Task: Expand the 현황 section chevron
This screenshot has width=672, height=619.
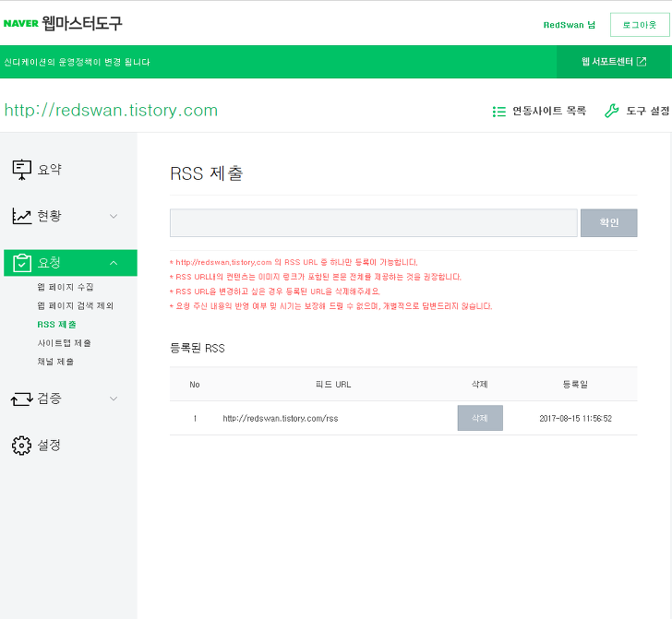Action: (x=114, y=216)
